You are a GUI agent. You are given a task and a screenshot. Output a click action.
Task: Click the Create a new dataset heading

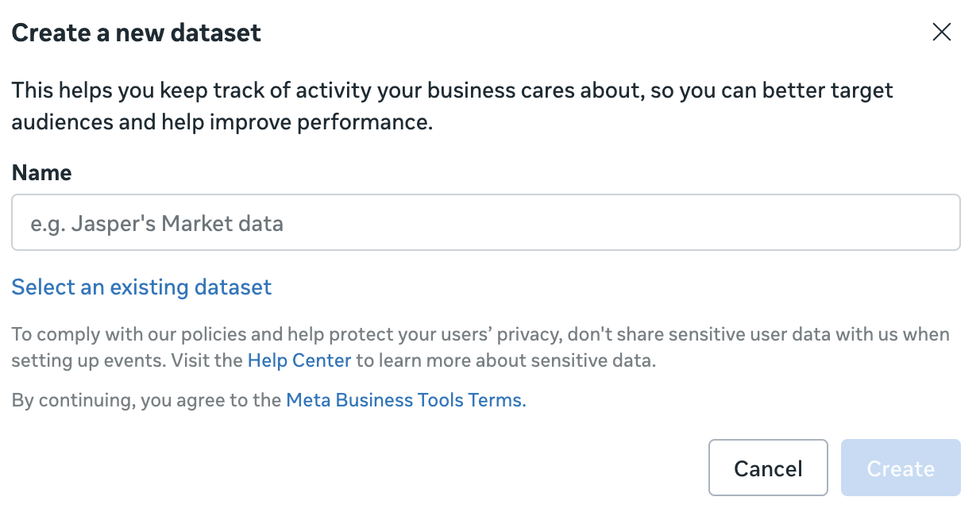point(136,33)
